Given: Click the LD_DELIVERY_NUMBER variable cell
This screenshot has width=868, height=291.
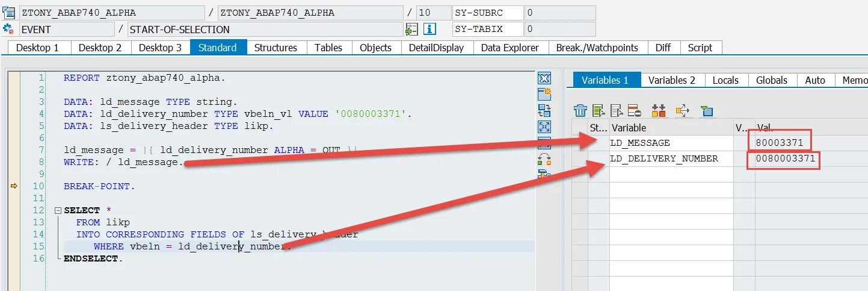Looking at the screenshot, I should (671, 158).
